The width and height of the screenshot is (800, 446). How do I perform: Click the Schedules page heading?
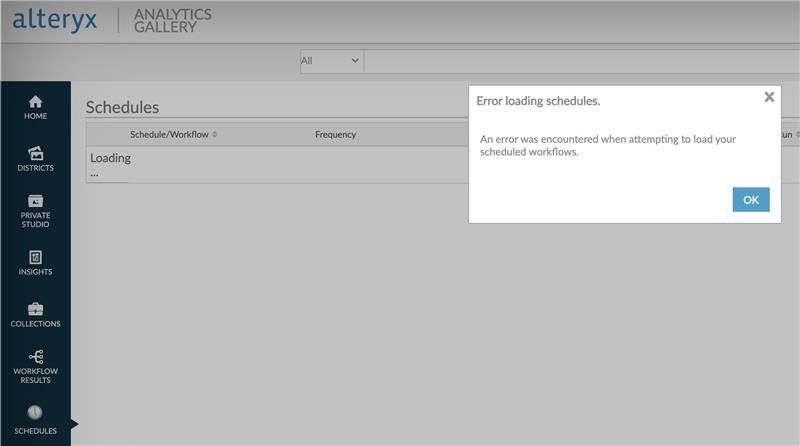tap(122, 107)
